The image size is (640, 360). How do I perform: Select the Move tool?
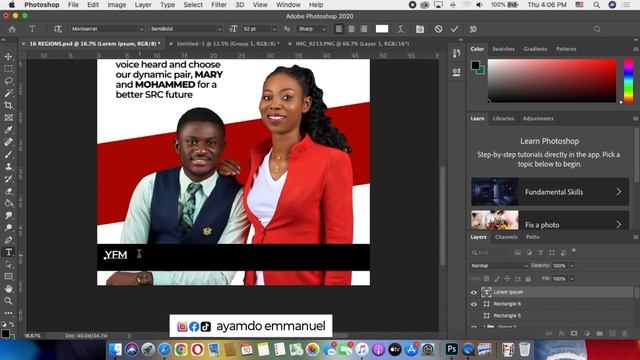pyautogui.click(x=8, y=57)
